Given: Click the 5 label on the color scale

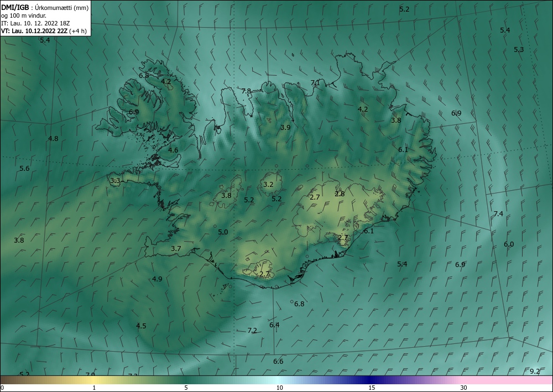Looking at the screenshot, I should (186, 388).
